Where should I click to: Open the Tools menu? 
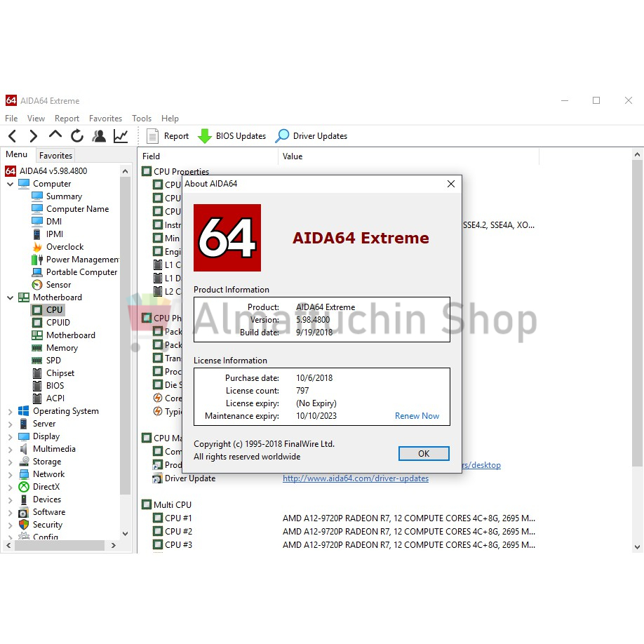pos(142,119)
